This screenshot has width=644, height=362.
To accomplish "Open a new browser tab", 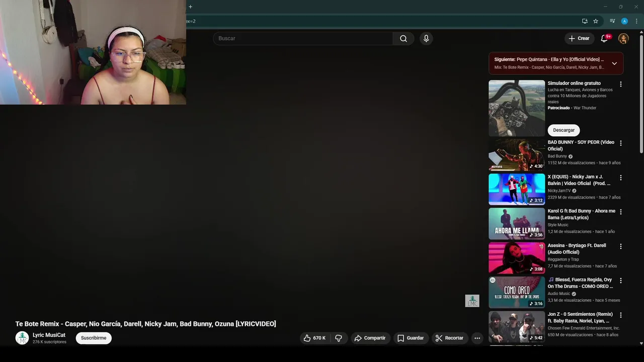I will 190,7.
